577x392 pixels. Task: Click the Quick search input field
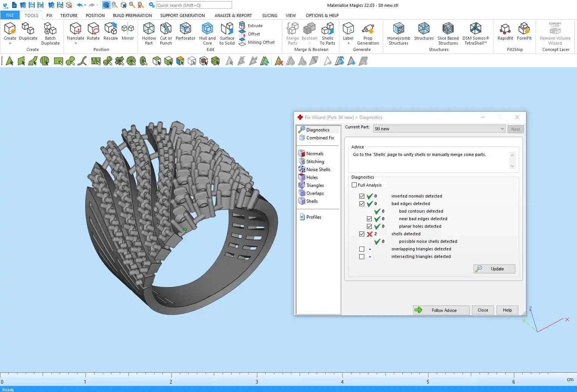(194, 5)
